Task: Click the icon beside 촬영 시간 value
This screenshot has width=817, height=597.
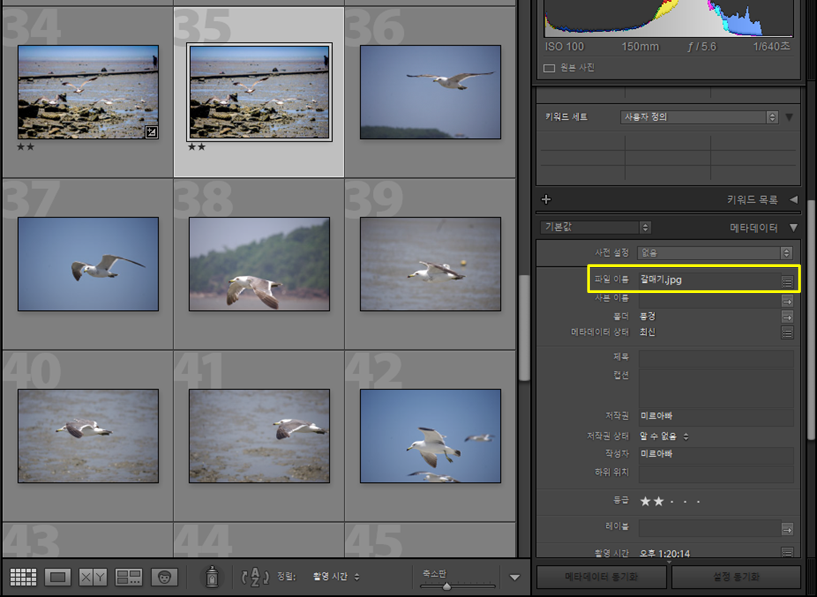Action: [787, 552]
